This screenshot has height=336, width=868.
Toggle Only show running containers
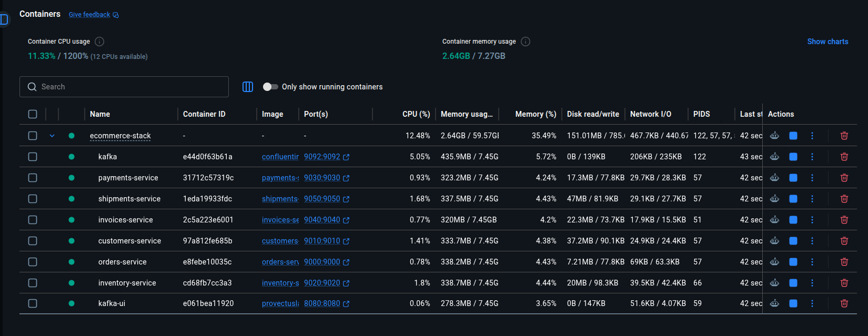tap(270, 87)
